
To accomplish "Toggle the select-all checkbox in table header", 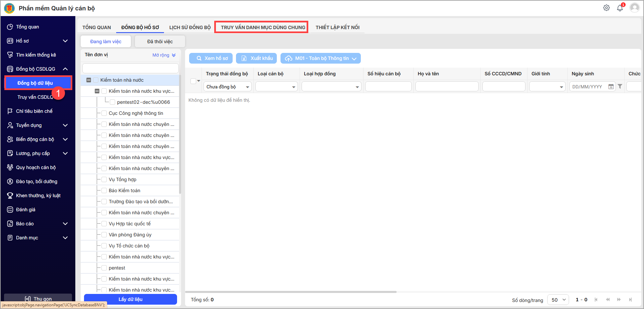I will [x=193, y=81].
